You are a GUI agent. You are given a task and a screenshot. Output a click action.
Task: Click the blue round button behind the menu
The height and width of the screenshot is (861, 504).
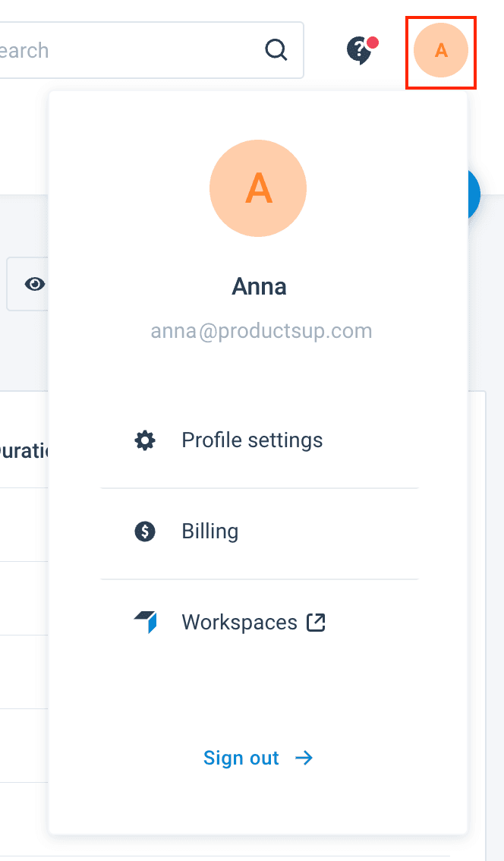[x=474, y=195]
